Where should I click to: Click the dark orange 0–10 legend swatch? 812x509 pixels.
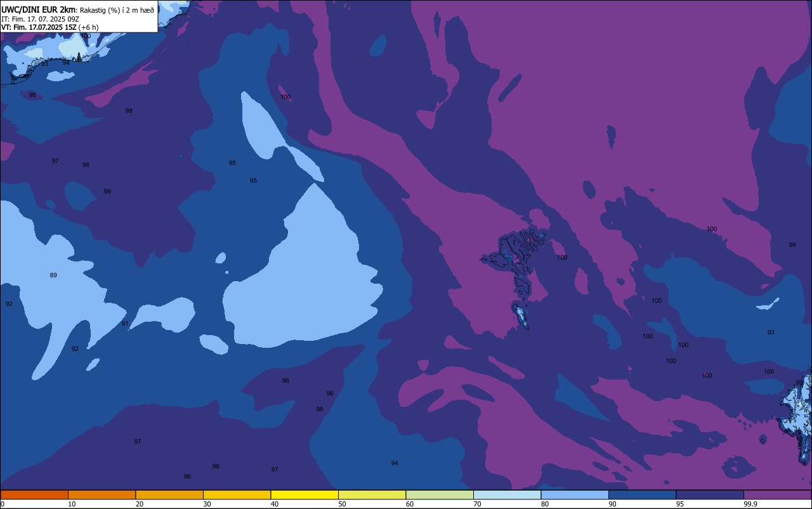[34, 494]
